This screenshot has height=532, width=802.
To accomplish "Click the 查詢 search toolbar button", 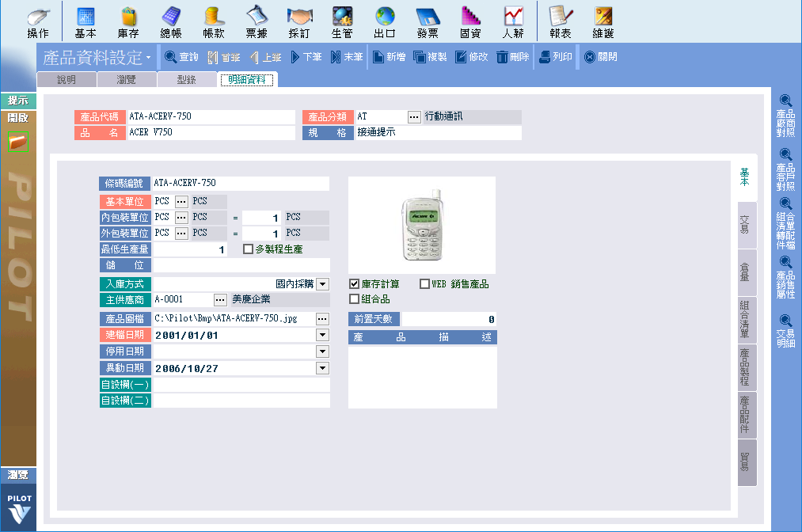I will (181, 57).
